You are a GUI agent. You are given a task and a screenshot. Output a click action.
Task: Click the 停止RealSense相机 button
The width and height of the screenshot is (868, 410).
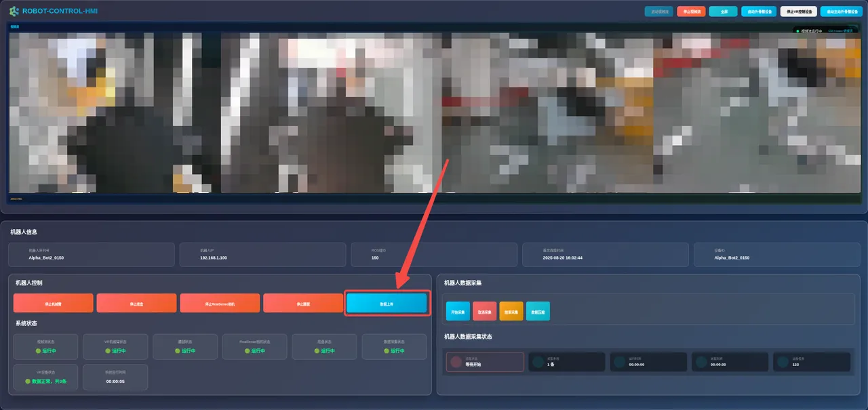(x=220, y=303)
